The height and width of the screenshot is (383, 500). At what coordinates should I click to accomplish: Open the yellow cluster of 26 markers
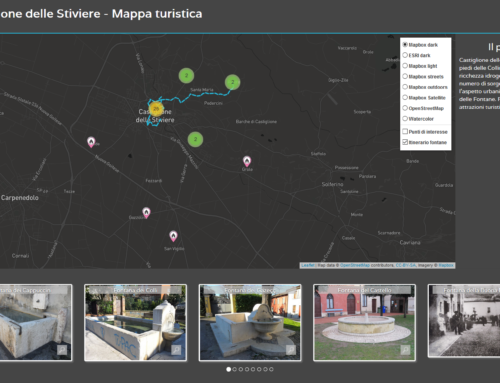click(x=156, y=109)
